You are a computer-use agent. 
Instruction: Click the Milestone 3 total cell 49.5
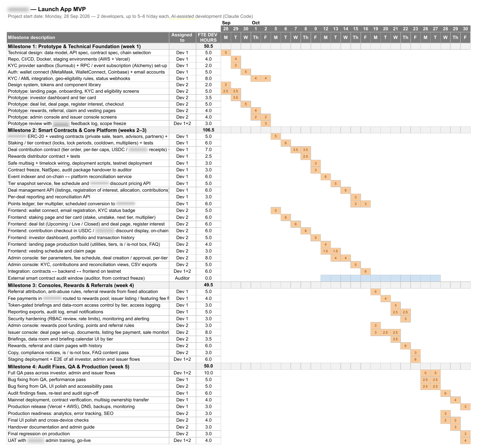click(208, 285)
